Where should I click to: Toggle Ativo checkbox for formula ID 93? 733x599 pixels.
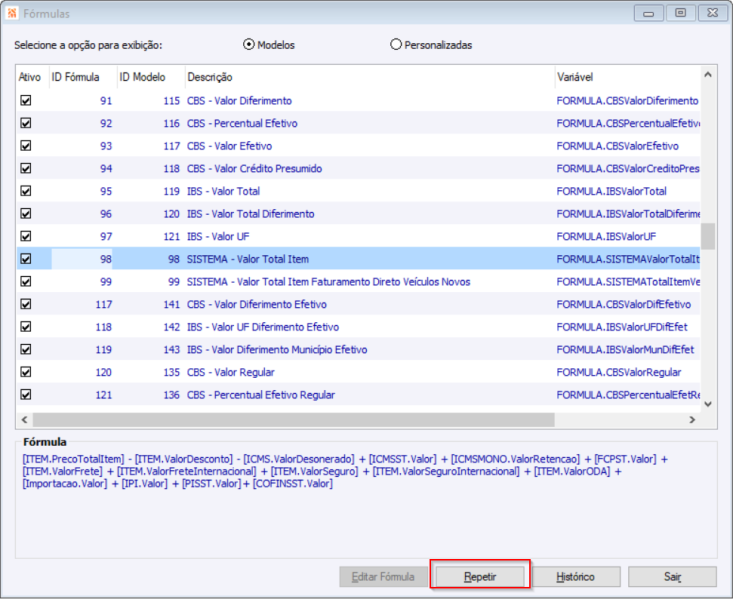click(x=26, y=146)
